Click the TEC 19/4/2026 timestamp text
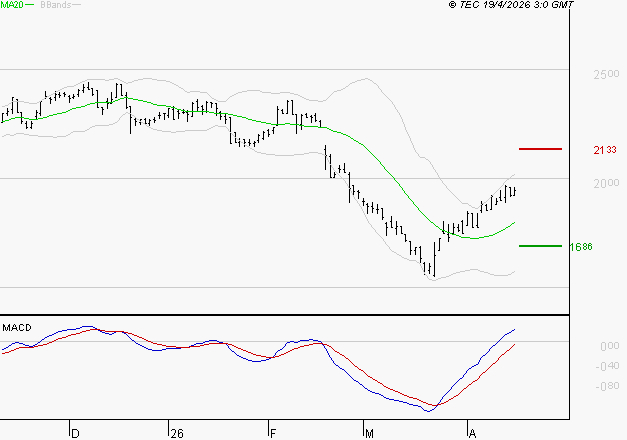627x440 pixels. [511, 4]
